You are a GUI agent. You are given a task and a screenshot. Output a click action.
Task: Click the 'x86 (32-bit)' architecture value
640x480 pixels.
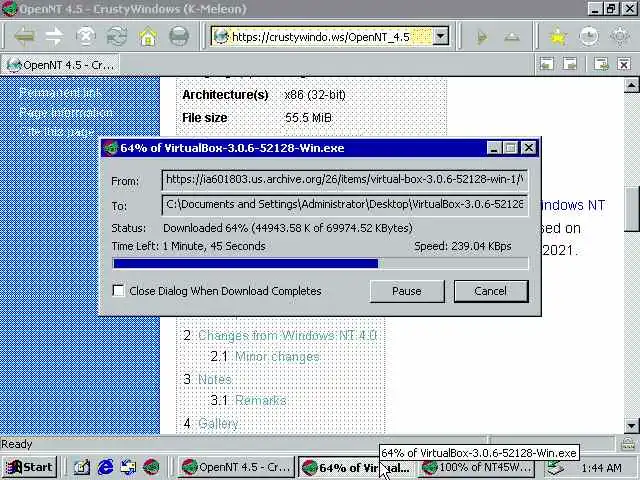(x=315, y=95)
